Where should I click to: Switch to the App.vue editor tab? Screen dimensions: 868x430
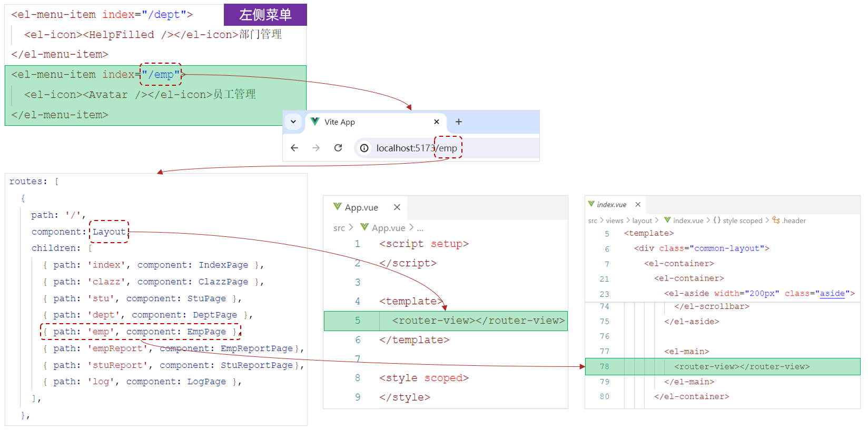(x=361, y=207)
